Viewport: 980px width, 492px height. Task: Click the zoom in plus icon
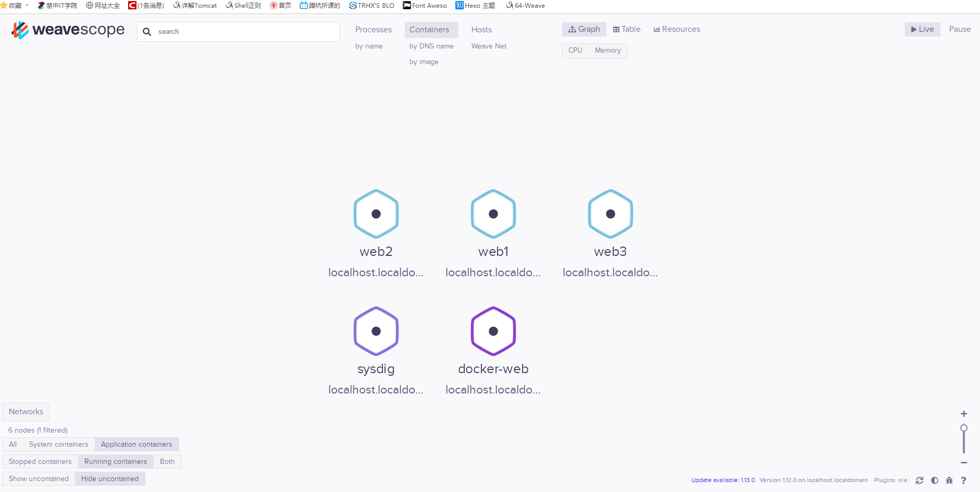(964, 414)
